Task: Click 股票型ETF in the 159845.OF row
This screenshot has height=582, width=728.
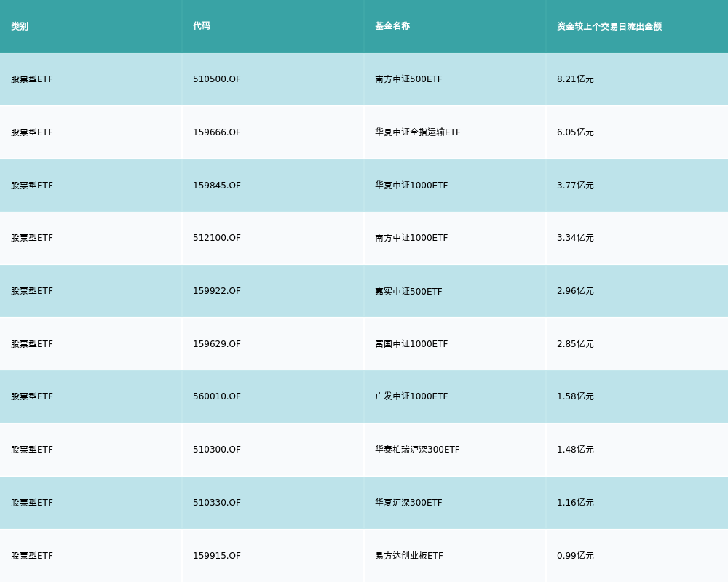Action: 32,186
